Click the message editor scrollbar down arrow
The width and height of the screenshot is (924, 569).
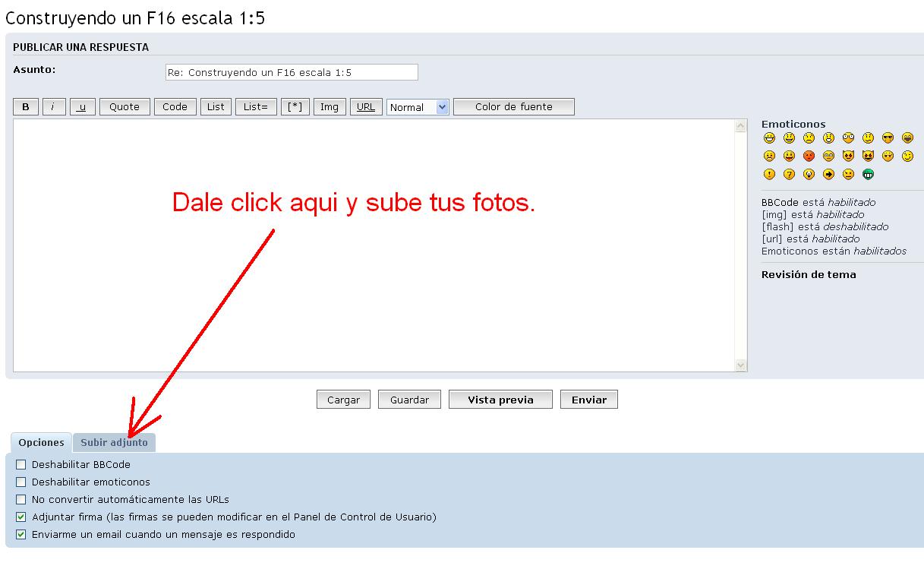click(741, 365)
